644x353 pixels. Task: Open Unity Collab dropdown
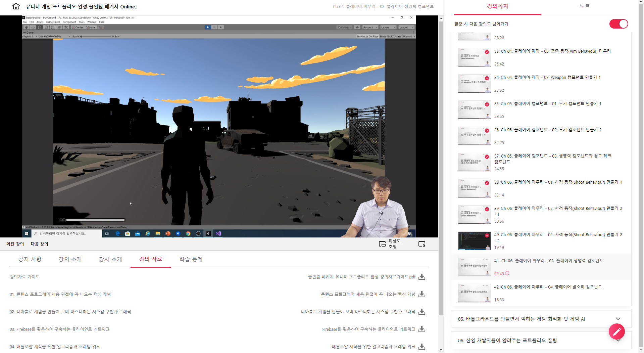coord(344,27)
